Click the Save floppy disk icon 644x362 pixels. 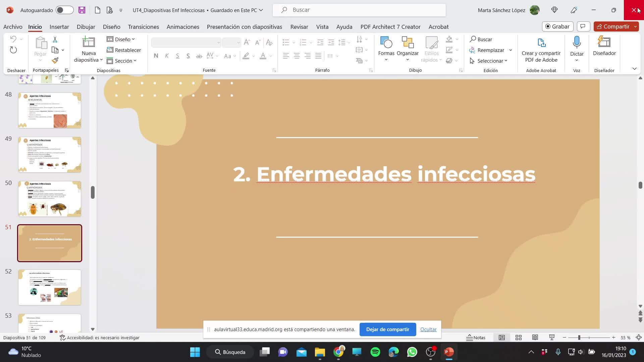(x=82, y=10)
